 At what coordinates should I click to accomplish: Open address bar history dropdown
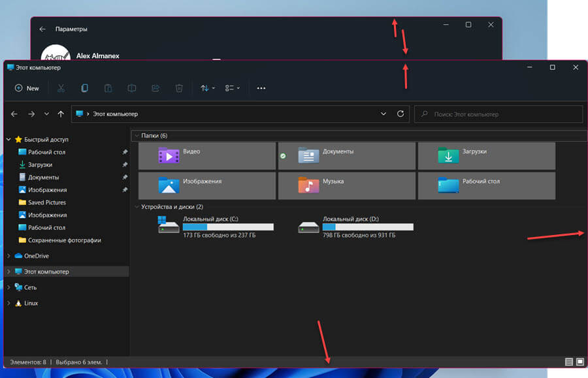(x=384, y=114)
